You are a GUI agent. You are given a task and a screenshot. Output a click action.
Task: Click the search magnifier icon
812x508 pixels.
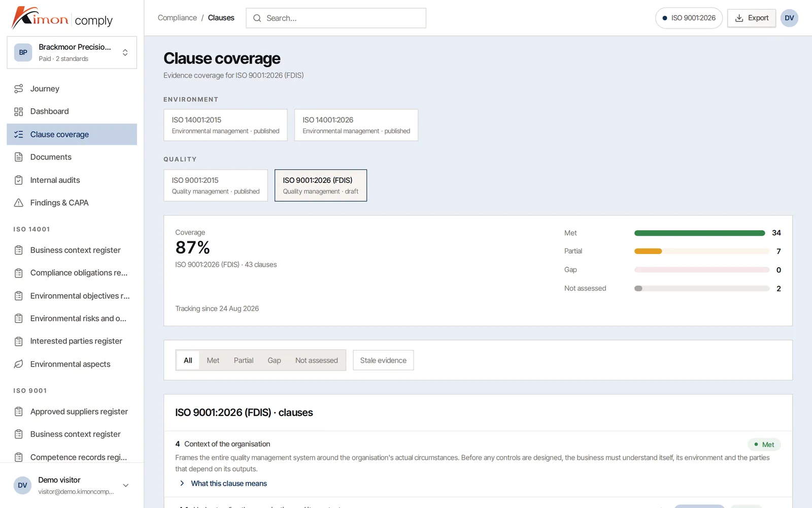tap(257, 18)
